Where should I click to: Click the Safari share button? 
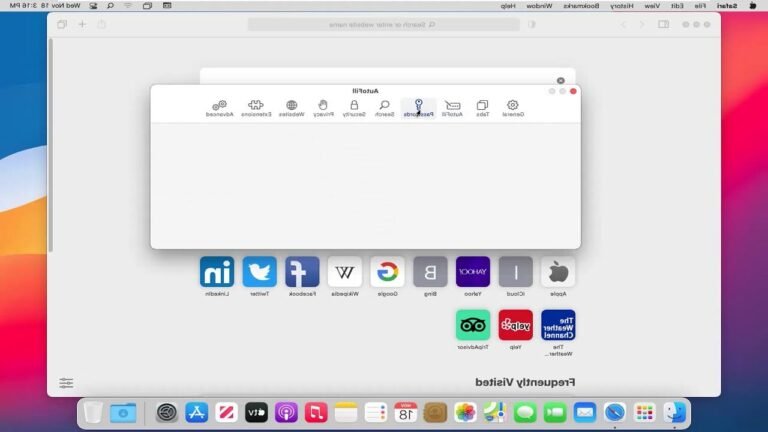pos(101,24)
